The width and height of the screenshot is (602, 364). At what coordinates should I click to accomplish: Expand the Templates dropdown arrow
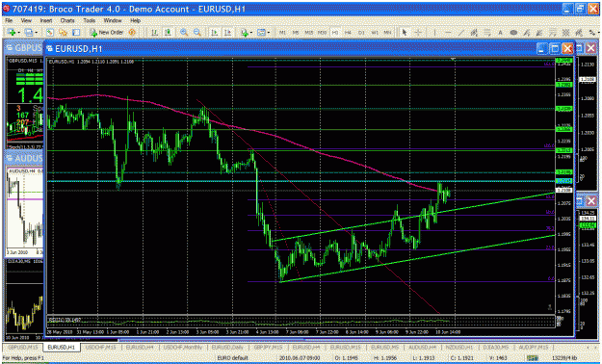(269, 33)
